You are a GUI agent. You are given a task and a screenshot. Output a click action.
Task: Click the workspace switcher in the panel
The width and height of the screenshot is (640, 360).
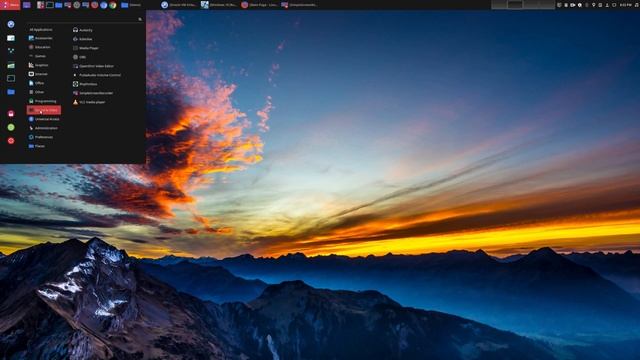pos(522,5)
